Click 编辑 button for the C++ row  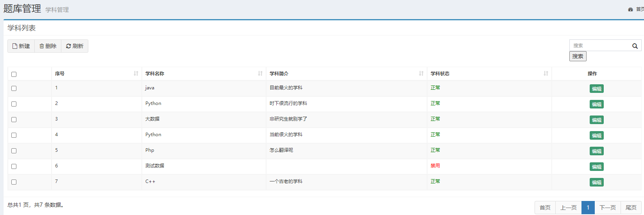(x=597, y=182)
